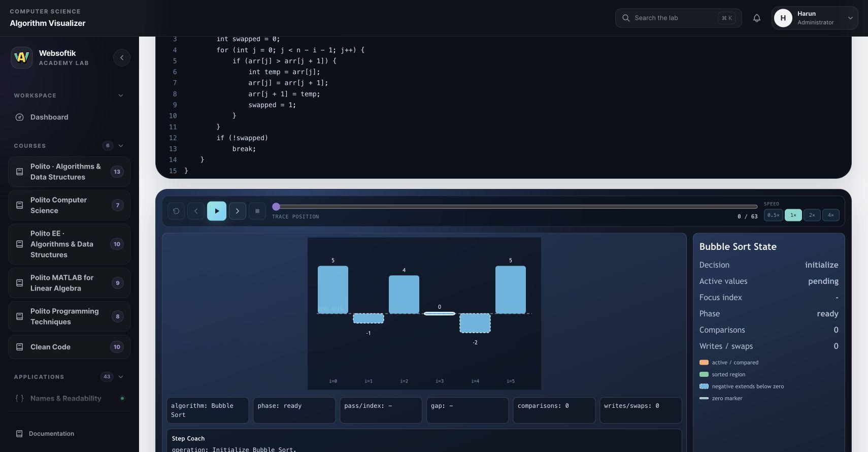The image size is (868, 452).
Task: Click the Clean Code book icon
Action: coord(20,347)
